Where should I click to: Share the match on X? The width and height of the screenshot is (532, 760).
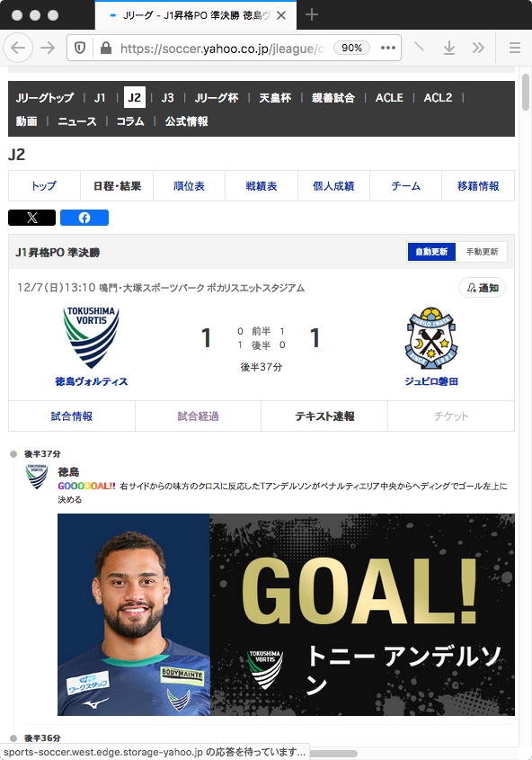32,218
